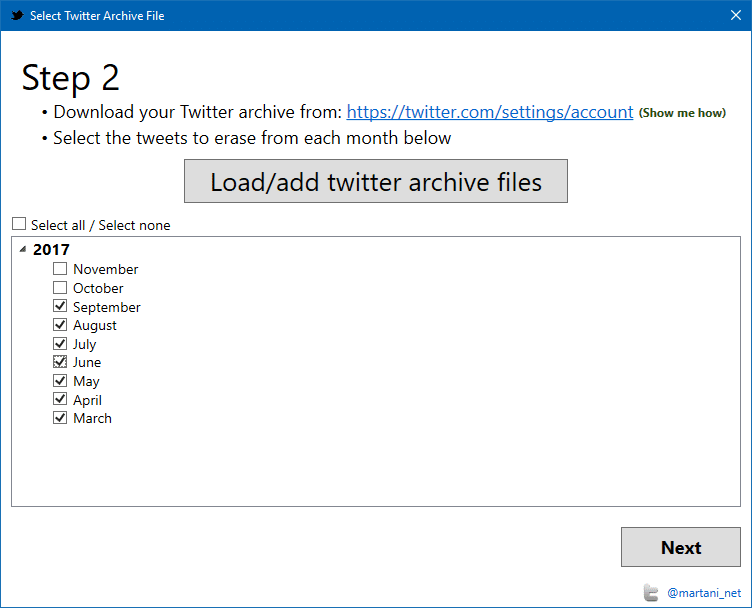Close the Select Twitter Archive File window
This screenshot has height=608, width=752.
coord(736,15)
